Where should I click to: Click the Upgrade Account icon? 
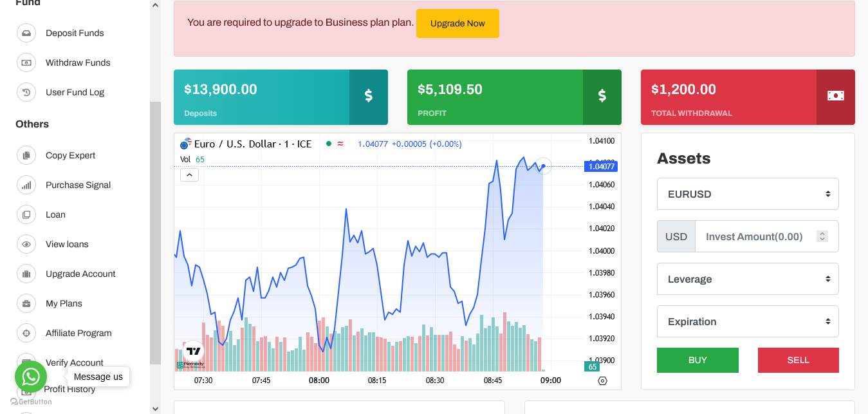pyautogui.click(x=26, y=274)
